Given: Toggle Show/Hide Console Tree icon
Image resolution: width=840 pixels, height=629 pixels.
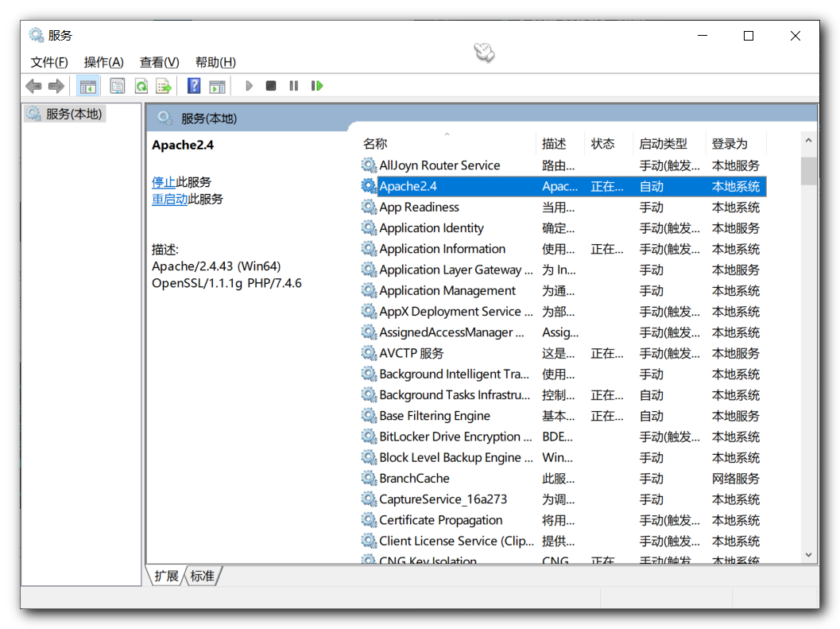Looking at the screenshot, I should coord(88,86).
